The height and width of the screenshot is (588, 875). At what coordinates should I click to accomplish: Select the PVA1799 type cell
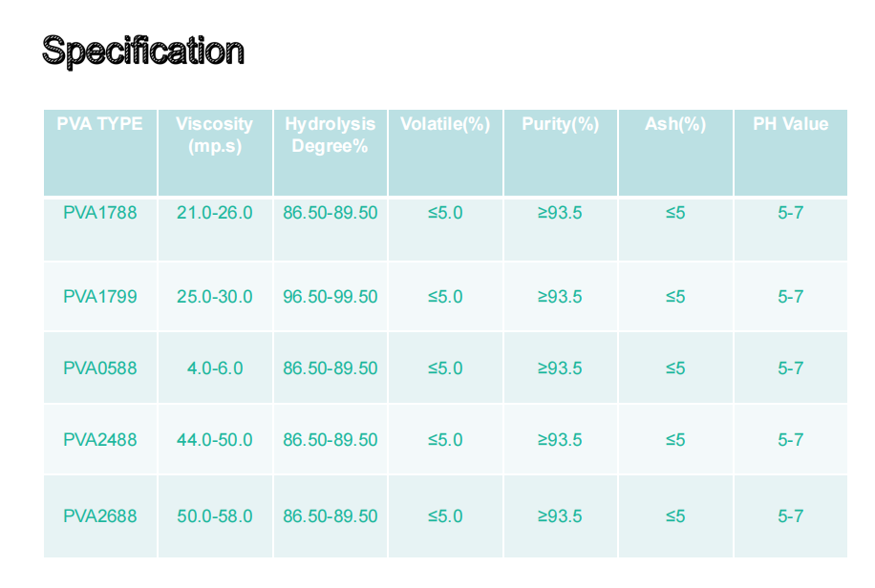(100, 297)
